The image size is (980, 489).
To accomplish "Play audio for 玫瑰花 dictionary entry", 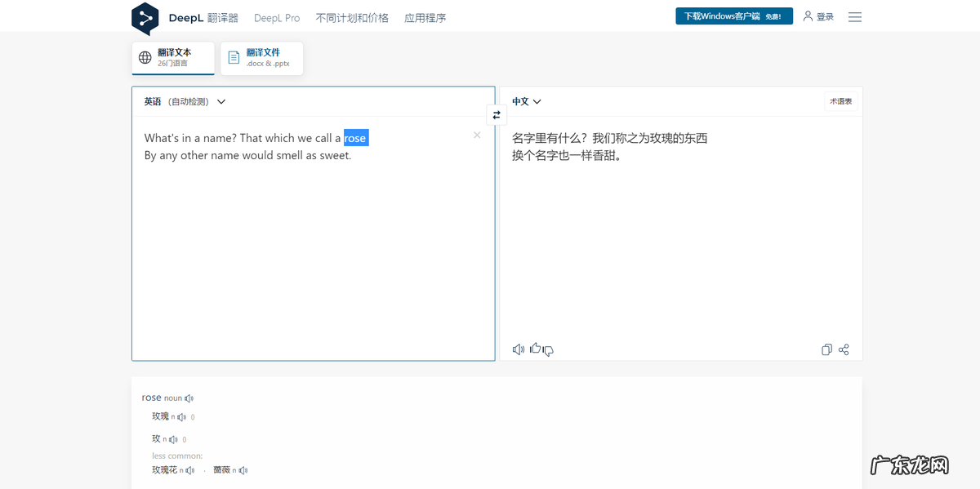I will pos(189,469).
